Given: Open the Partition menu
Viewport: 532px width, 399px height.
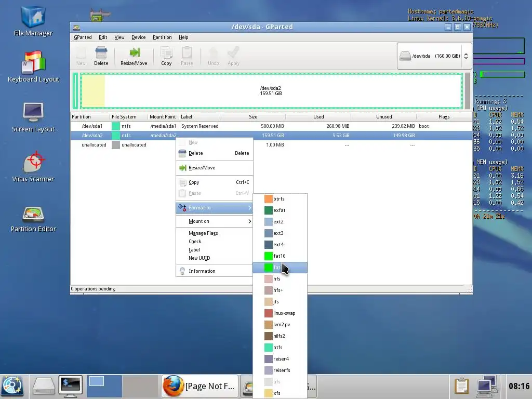Looking at the screenshot, I should (162, 37).
